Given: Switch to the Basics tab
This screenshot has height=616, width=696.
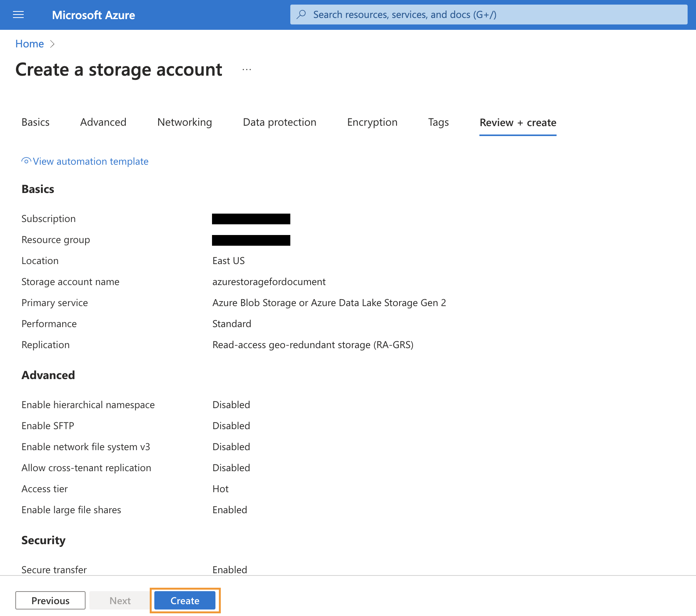Looking at the screenshot, I should click(x=36, y=122).
